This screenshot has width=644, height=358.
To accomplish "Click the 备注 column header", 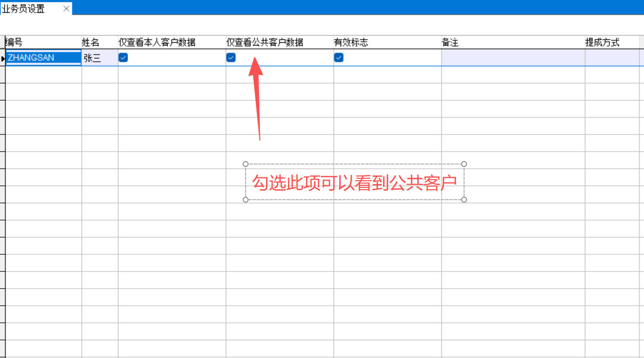I will [513, 42].
